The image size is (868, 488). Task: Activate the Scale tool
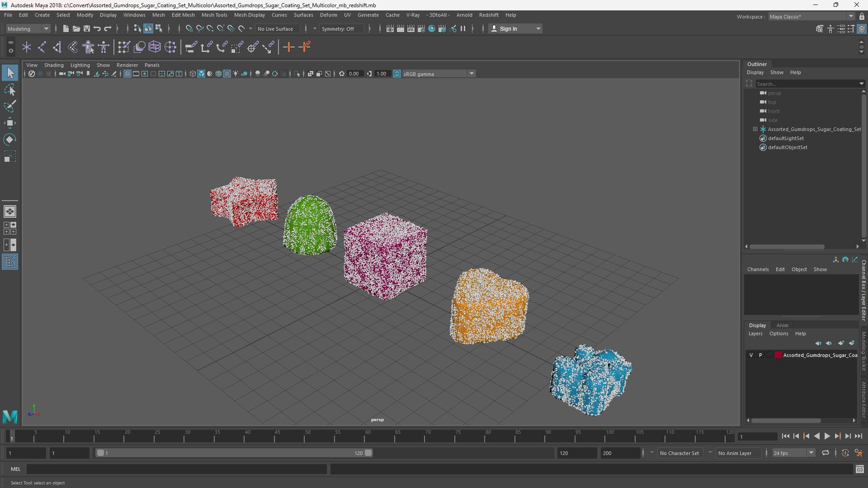[10, 156]
